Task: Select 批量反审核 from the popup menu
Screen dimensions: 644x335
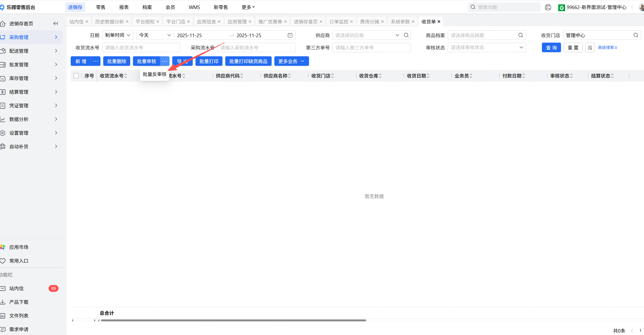Action: (155, 74)
